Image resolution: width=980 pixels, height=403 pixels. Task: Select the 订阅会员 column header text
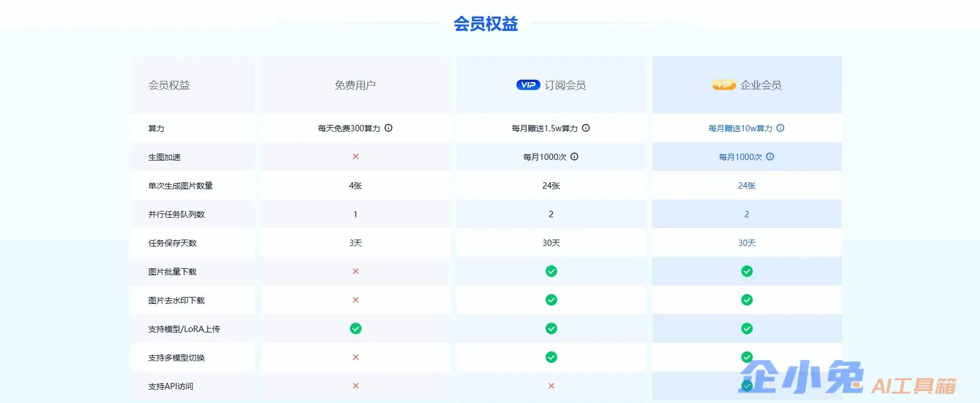coord(565,85)
